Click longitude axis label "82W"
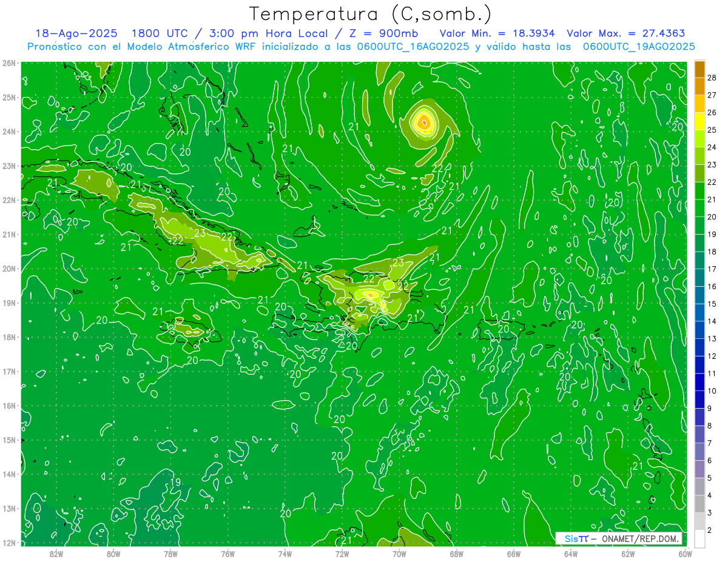The height and width of the screenshot is (562, 728). point(56,554)
